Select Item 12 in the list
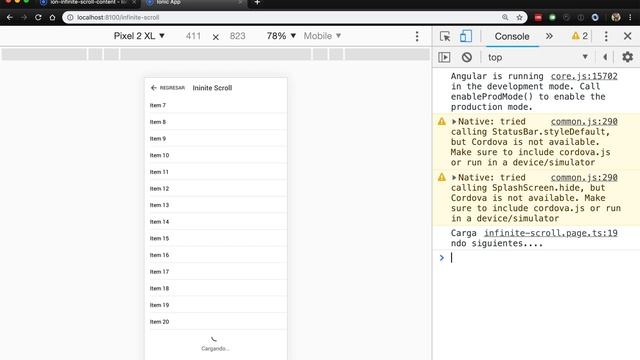 click(x=216, y=189)
